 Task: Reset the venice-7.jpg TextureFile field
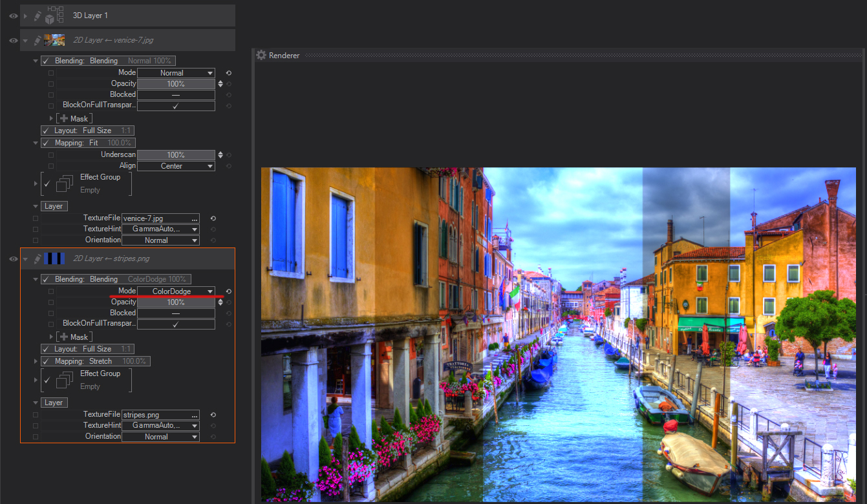(x=213, y=218)
